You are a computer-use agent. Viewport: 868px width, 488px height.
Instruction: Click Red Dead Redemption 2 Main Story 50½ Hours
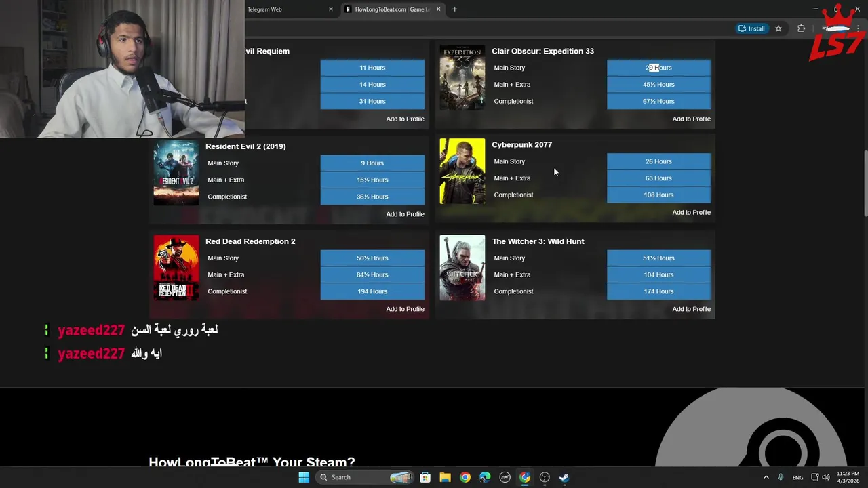pyautogui.click(x=372, y=258)
